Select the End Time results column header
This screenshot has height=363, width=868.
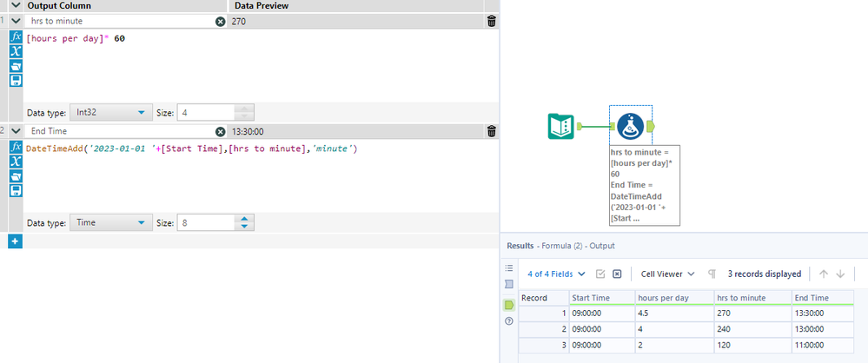(823, 298)
